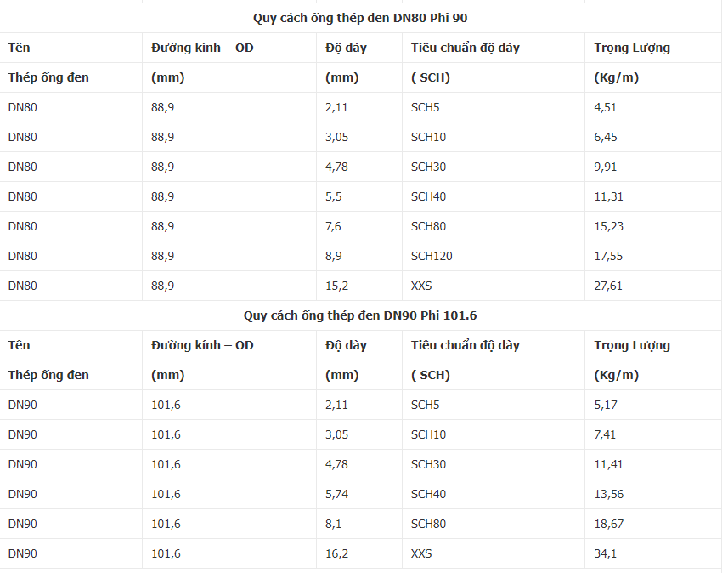
Task: Click the SCH120 standard cell
Action: point(432,256)
